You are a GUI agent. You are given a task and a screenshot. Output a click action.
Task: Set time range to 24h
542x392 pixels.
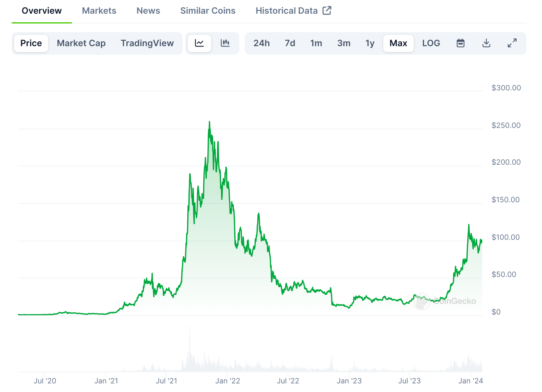click(262, 43)
